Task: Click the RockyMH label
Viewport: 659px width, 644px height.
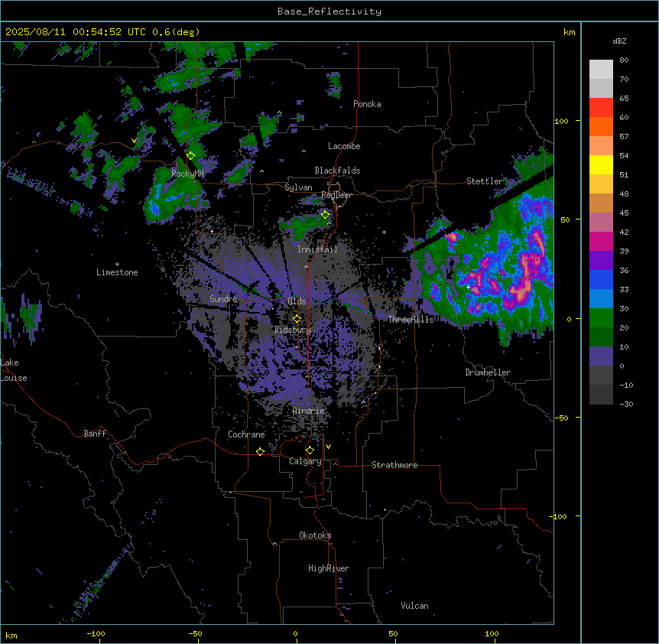Action: (x=187, y=174)
